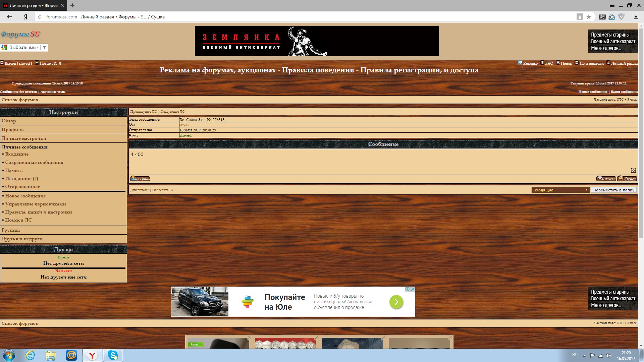Click the Поиск magnifier icon

click(x=558, y=63)
